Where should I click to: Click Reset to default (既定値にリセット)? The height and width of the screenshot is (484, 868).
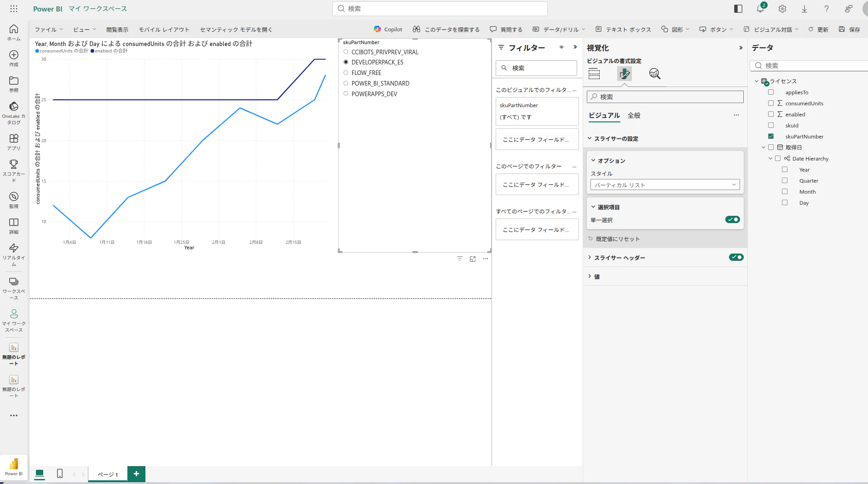click(x=614, y=239)
